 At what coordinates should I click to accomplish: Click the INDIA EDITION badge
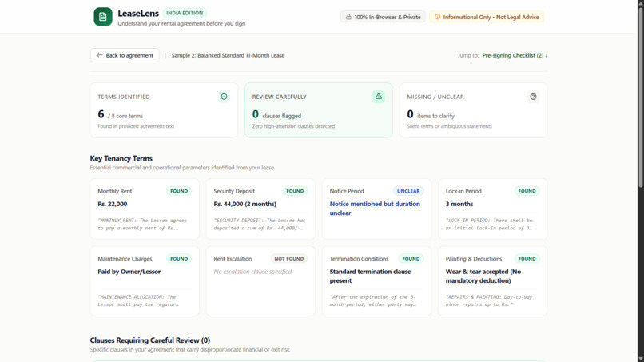coord(185,13)
